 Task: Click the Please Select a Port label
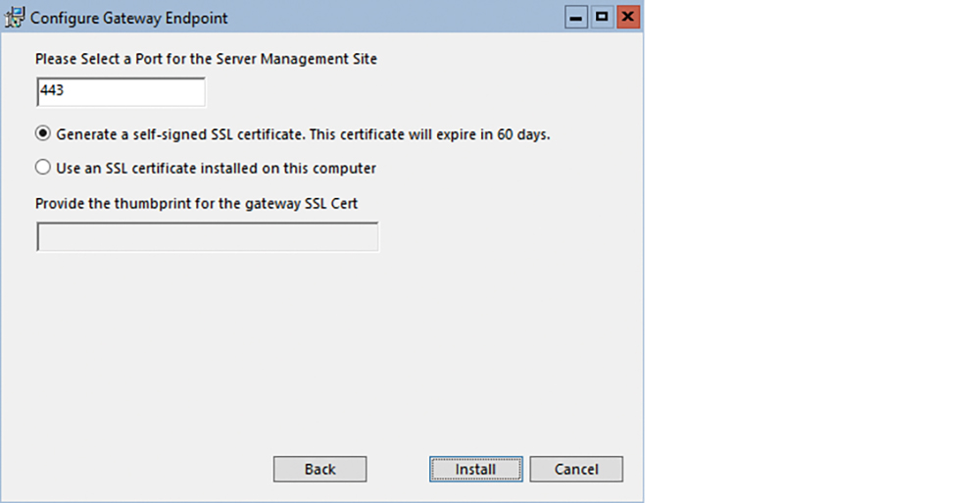(206, 59)
